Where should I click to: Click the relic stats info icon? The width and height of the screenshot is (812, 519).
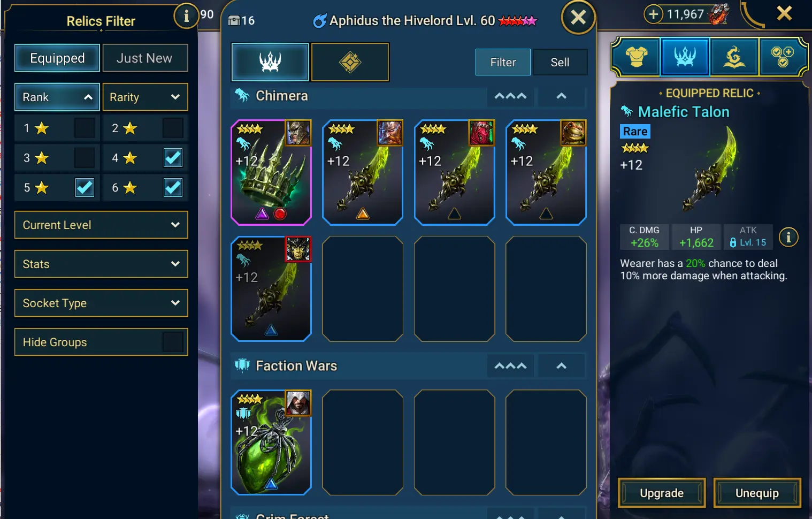tap(788, 237)
